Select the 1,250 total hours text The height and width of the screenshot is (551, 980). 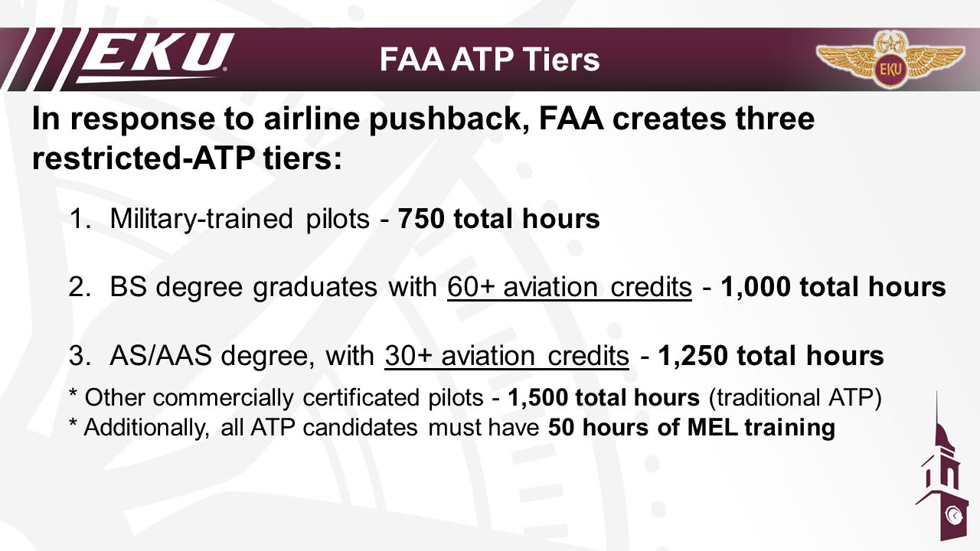click(x=771, y=356)
